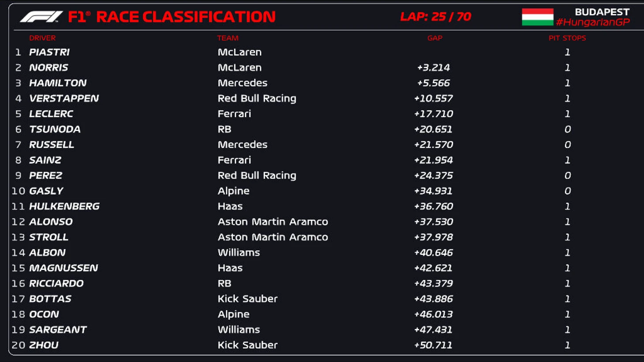Click Ferrari team name beside LECLERC
644x362 pixels.
point(234,114)
